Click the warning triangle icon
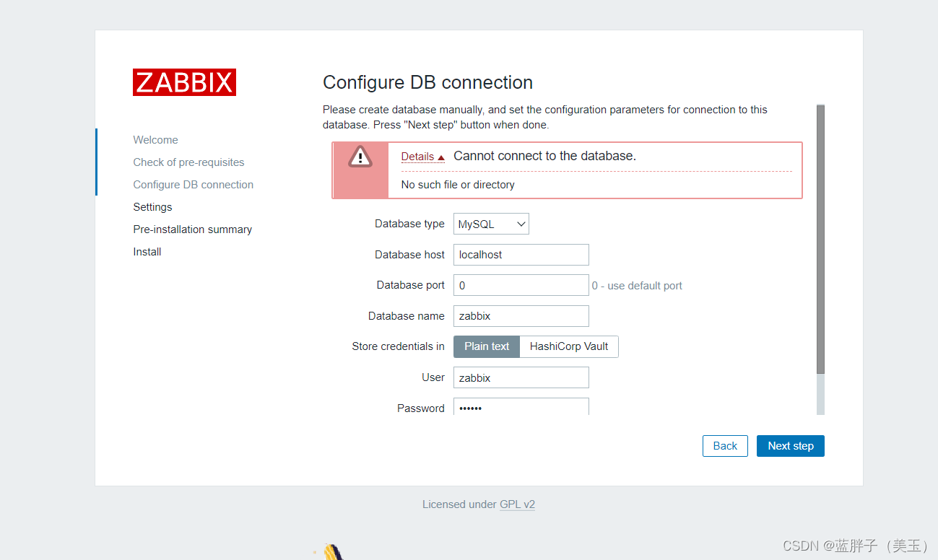Image resolution: width=938 pixels, height=560 pixels. tap(360, 156)
